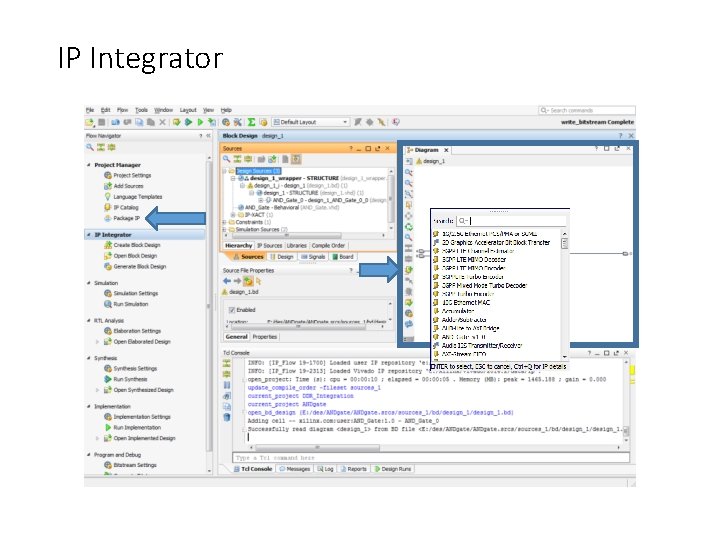Click the Add IP icon in Diagram toolbar
Viewport: 720px width, 540px height.
408,270
